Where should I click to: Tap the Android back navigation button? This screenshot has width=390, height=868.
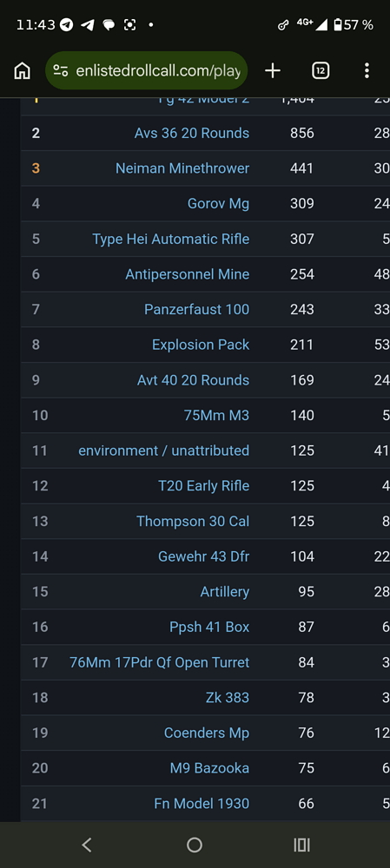coord(86,845)
